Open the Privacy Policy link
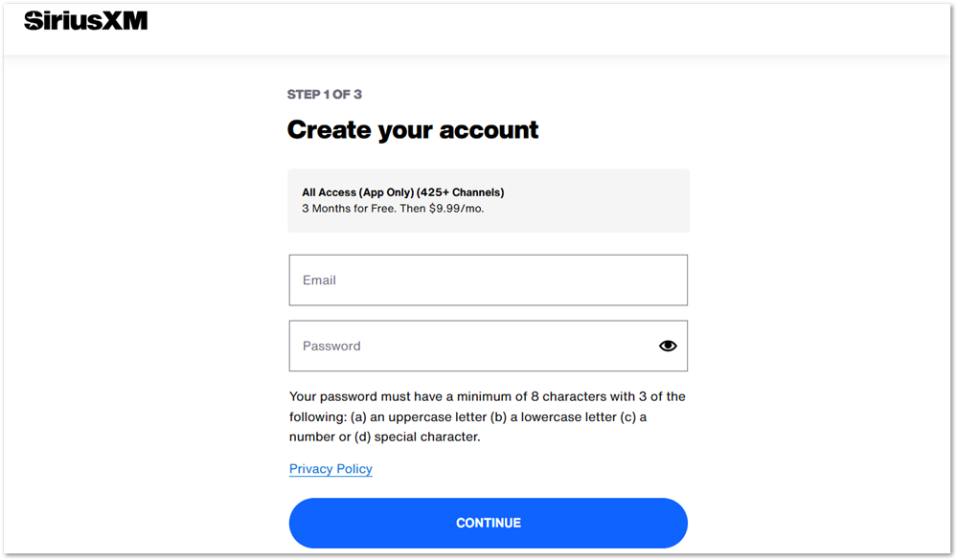The width and height of the screenshot is (957, 560). pyautogui.click(x=330, y=469)
